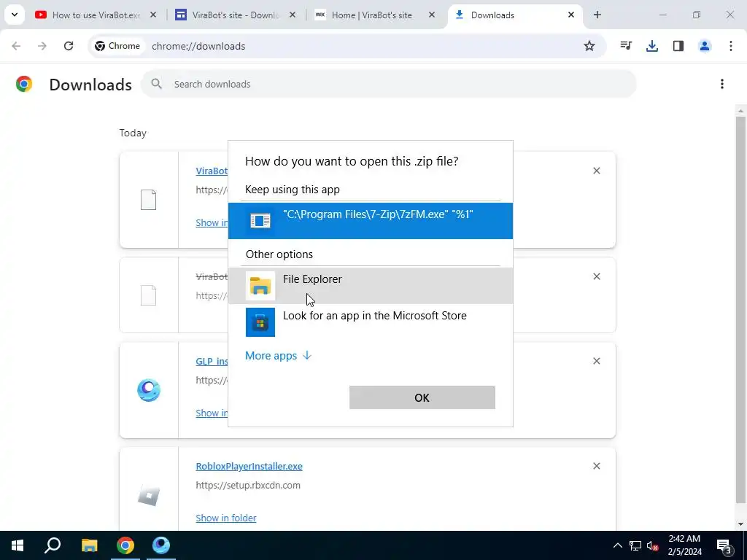Open the Chrome profile avatar
The height and width of the screenshot is (560, 747).
[705, 46]
